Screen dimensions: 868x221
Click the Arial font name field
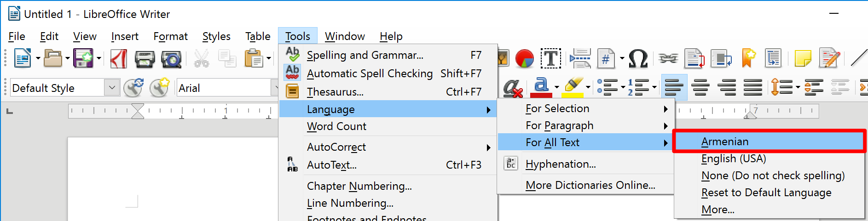point(225,88)
